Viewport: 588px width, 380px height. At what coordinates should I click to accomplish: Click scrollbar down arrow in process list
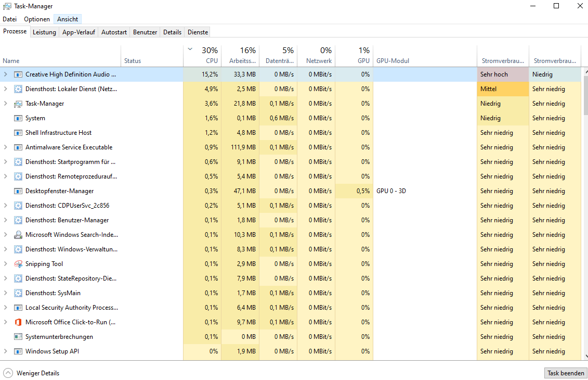pyautogui.click(x=585, y=357)
